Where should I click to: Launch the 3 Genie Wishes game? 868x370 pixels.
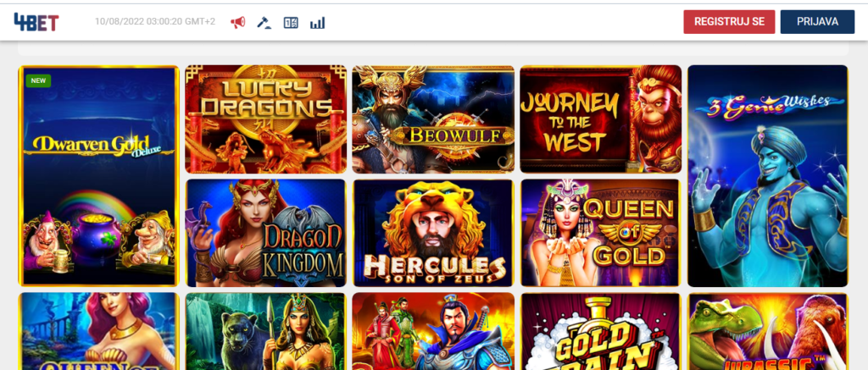768,176
